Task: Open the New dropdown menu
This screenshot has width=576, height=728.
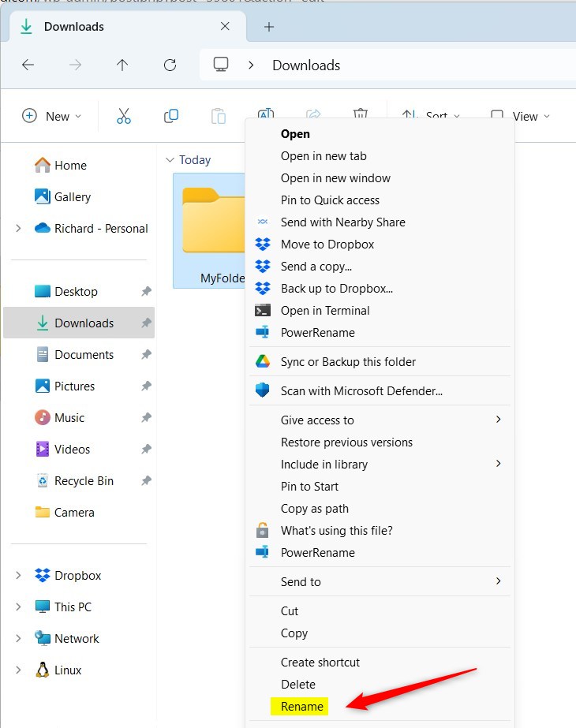Action: tap(51, 116)
